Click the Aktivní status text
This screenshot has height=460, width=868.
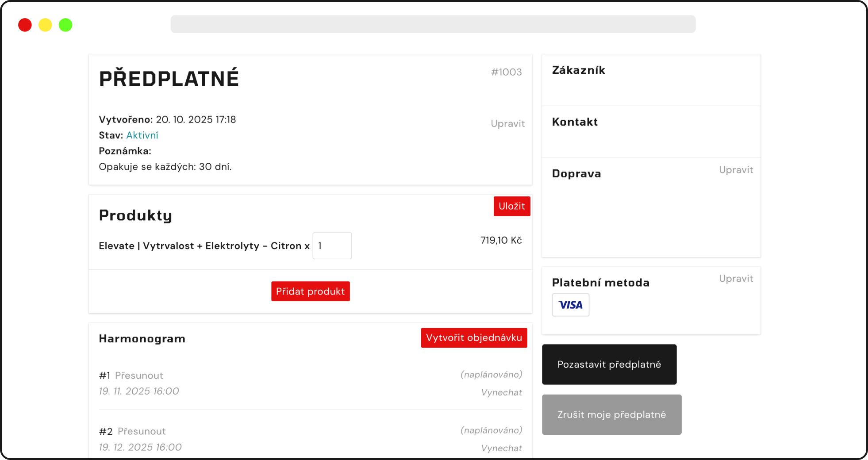[142, 135]
